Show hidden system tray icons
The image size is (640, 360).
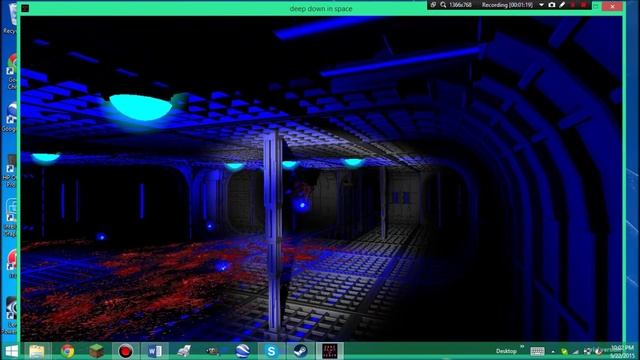tap(553, 352)
